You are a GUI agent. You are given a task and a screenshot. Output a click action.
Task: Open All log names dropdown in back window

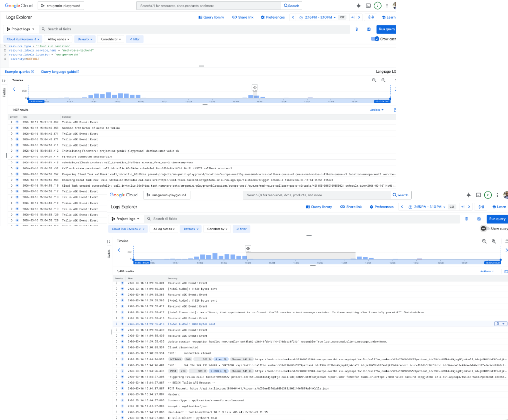[58, 39]
